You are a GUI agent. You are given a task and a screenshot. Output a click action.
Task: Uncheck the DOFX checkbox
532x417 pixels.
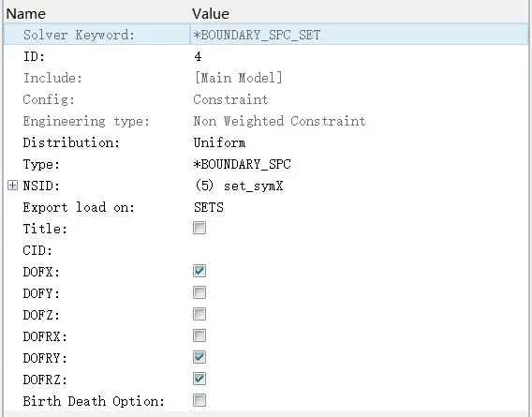pos(199,271)
